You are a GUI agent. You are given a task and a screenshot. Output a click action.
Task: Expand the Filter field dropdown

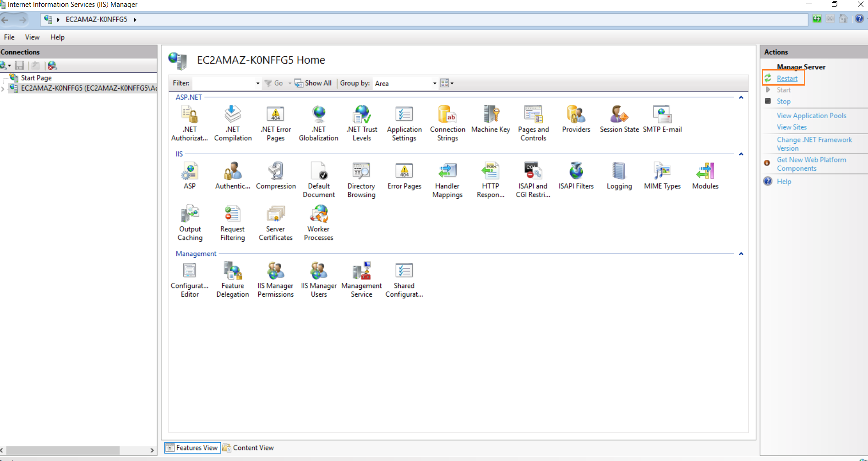257,83
